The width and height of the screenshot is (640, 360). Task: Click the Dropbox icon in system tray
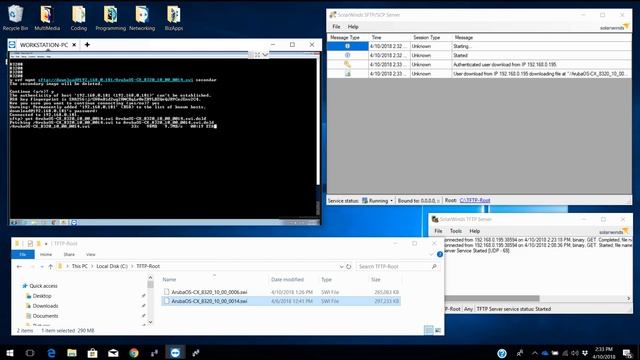pos(585,353)
